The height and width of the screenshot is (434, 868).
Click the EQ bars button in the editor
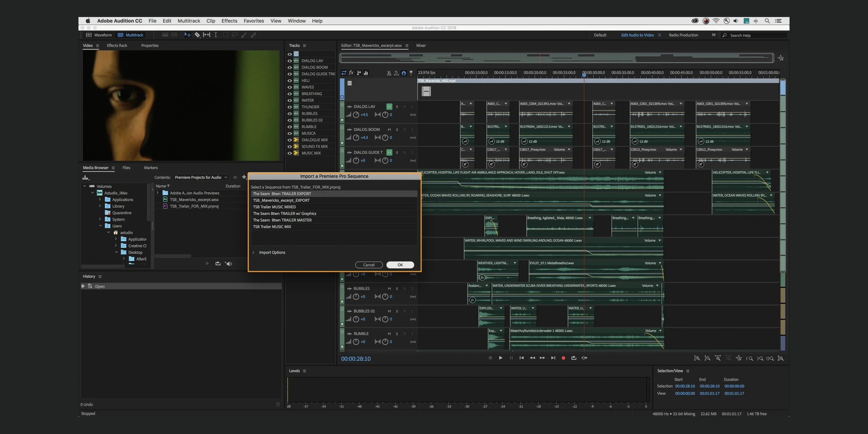click(x=366, y=73)
